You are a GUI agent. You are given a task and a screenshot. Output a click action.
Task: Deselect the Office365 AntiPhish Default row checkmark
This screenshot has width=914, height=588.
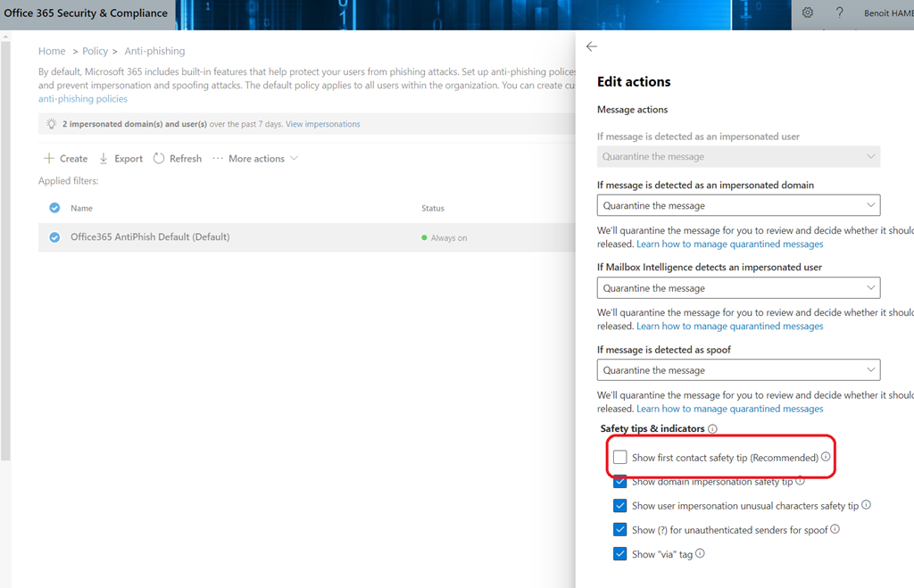54,237
